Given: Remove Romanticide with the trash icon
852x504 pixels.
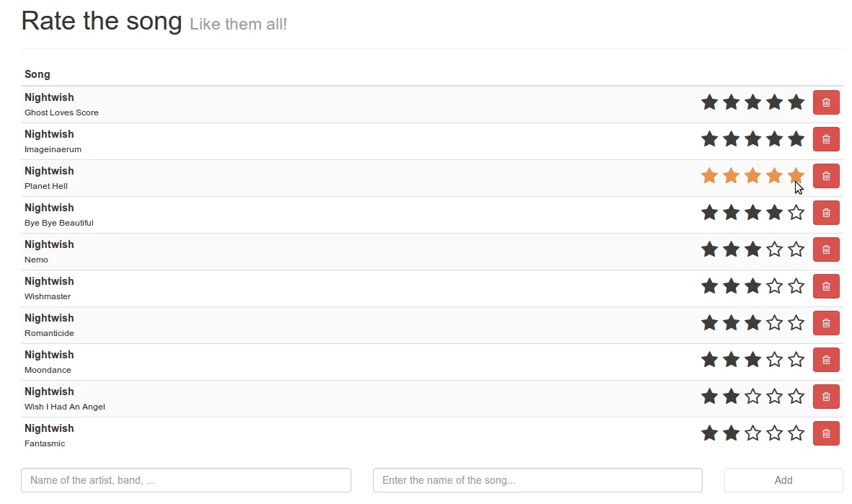Looking at the screenshot, I should (x=826, y=323).
